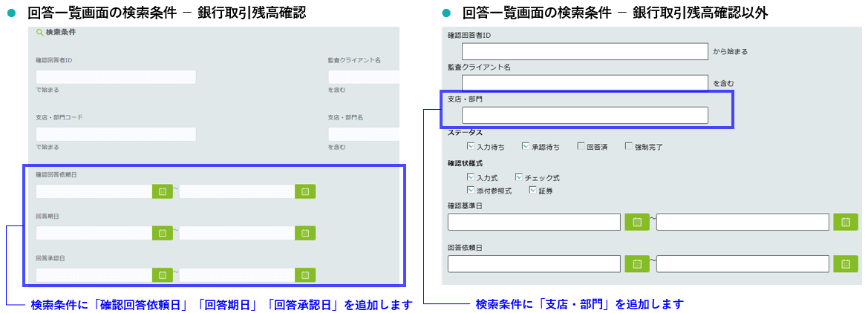Click the highlighted 支店・部門 input box
Viewport: 868px width, 313px height.
point(584,115)
